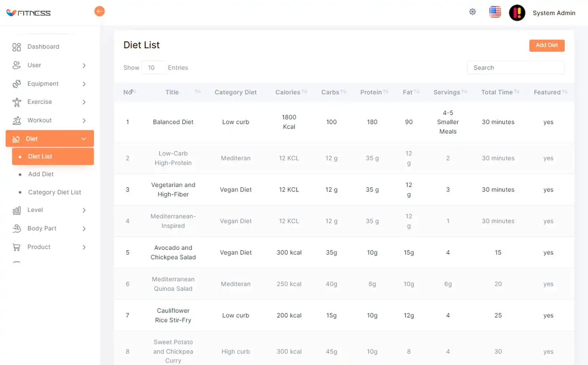Image resolution: width=588 pixels, height=365 pixels.
Task: Expand the Body Part submenu
Action: tap(84, 229)
